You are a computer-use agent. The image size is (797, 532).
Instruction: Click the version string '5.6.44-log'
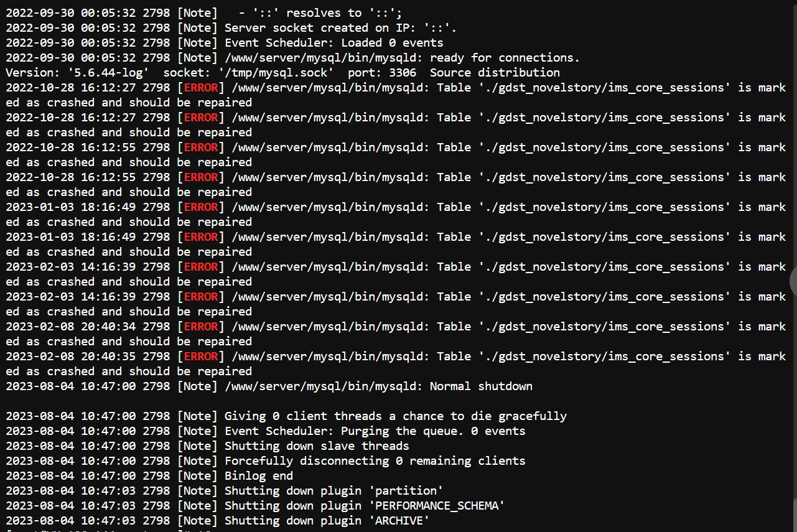click(108, 72)
